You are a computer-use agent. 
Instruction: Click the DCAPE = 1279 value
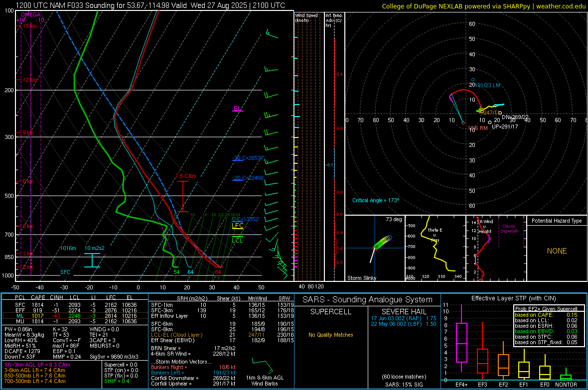click(x=22, y=351)
